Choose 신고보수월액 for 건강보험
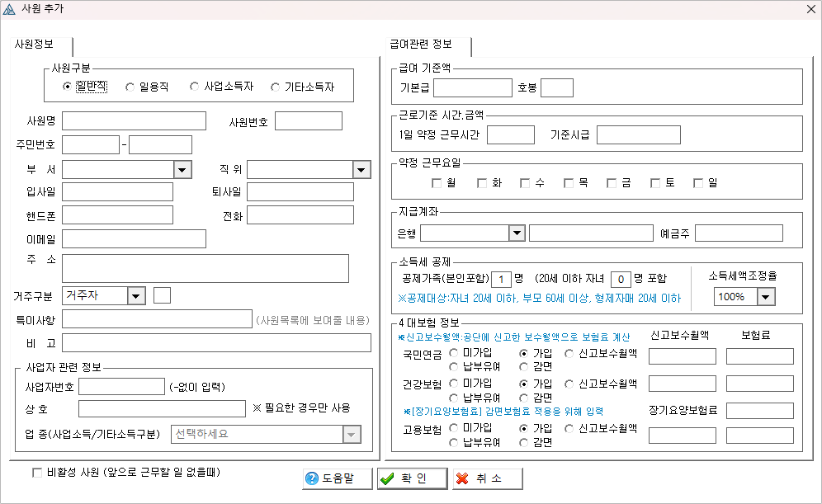Viewport: 822px width, 504px height. click(569, 384)
